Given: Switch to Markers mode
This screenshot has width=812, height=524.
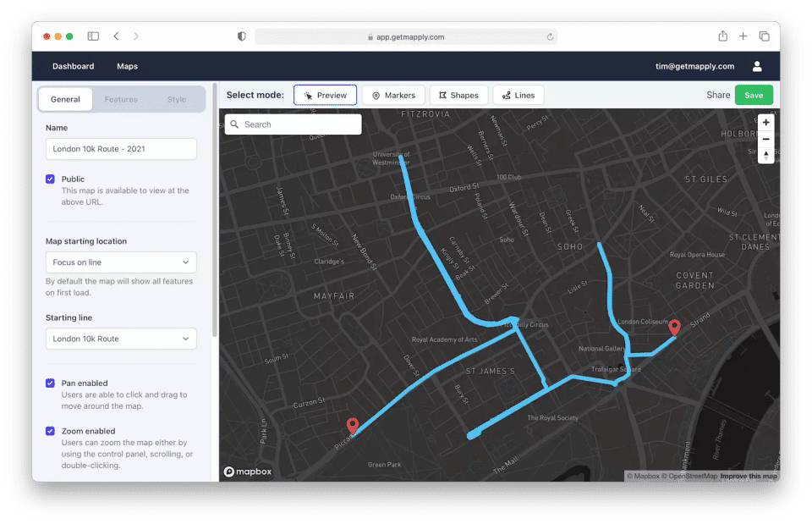Looking at the screenshot, I should coord(393,96).
